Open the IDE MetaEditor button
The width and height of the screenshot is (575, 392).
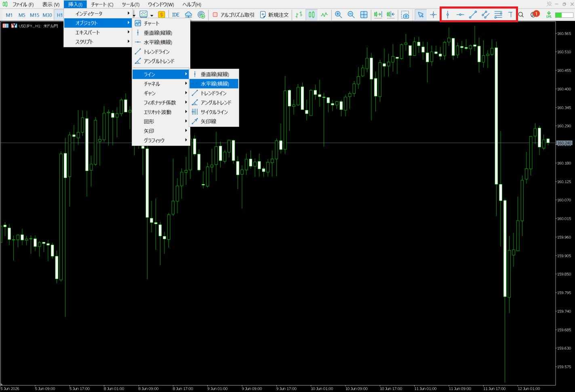tap(176, 15)
